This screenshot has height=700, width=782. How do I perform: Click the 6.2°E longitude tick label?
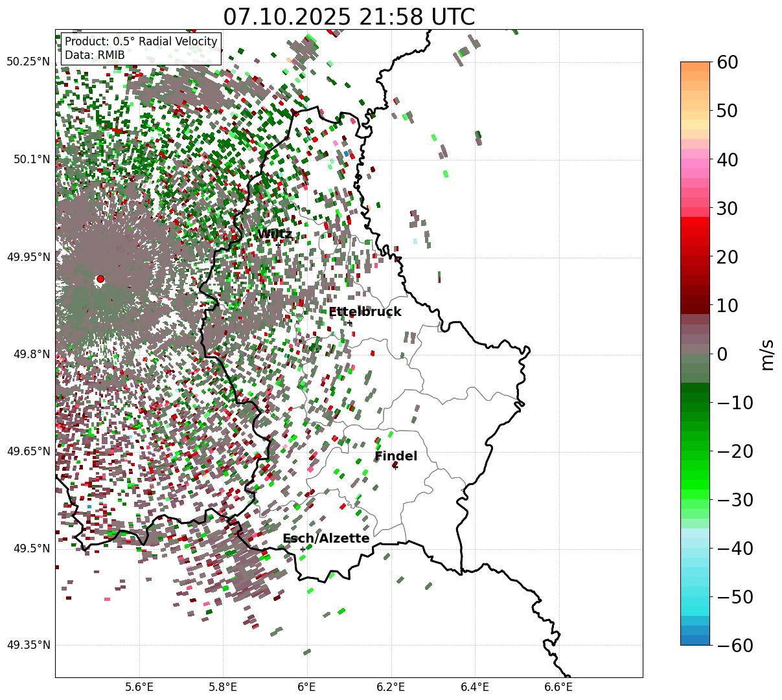[x=391, y=687]
